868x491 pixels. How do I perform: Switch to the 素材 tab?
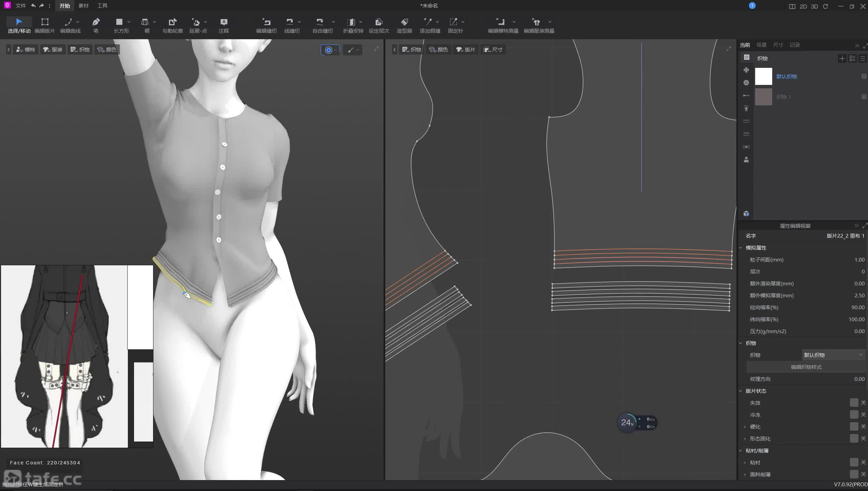(x=83, y=5)
